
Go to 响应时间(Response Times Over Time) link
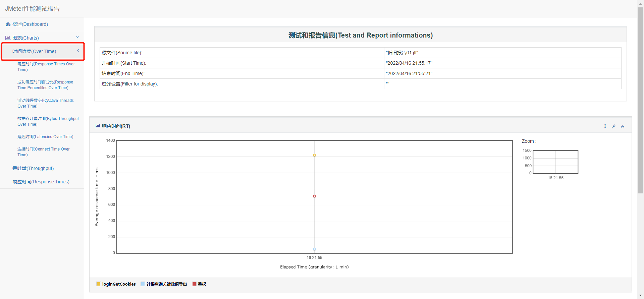[x=46, y=67]
